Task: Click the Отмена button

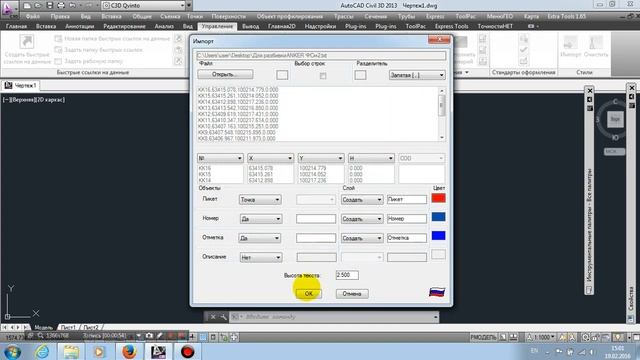Action: pyautogui.click(x=352, y=293)
